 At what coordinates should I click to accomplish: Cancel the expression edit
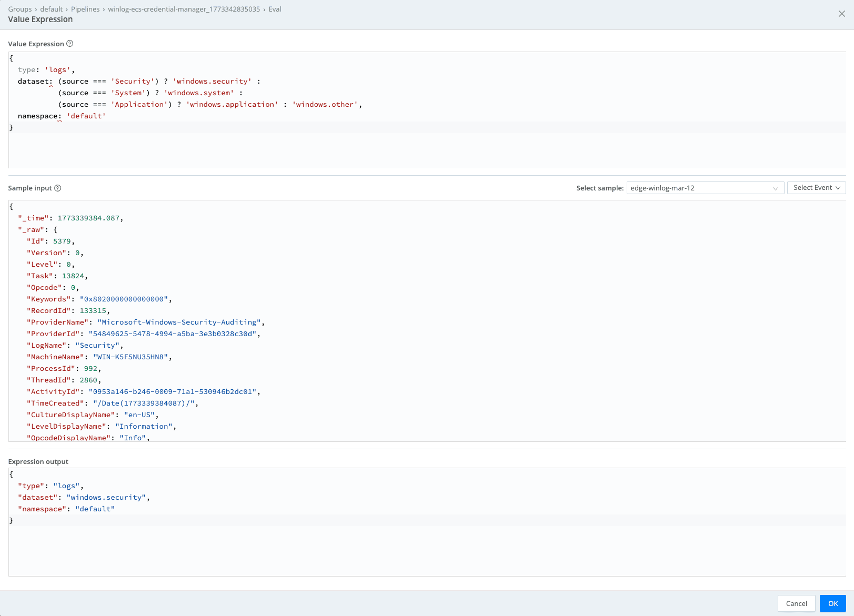(x=796, y=603)
